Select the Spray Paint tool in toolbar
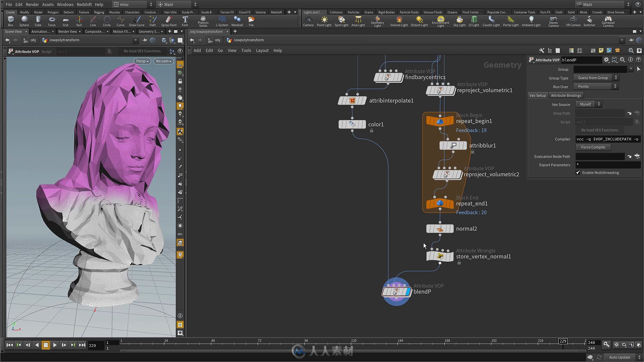Screen dimensions: 644x362 tap(168, 21)
